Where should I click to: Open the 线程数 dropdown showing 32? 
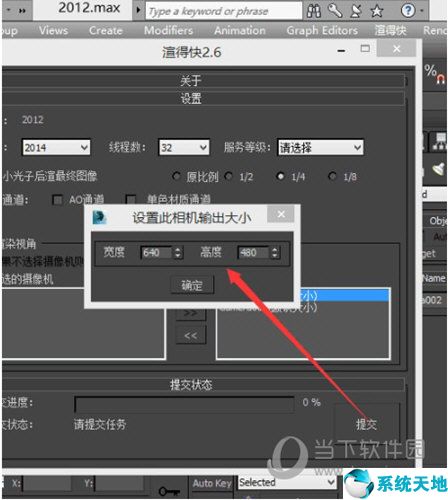[184, 147]
